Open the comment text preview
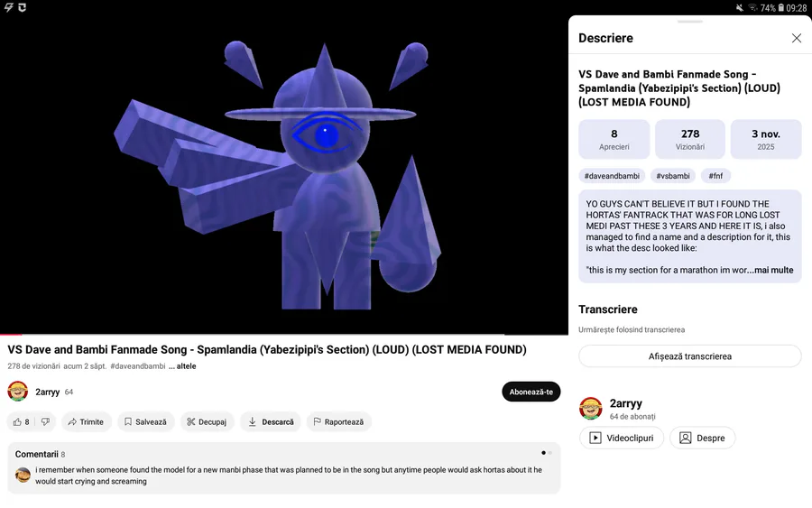The height and width of the screenshot is (508, 812). (x=289, y=476)
